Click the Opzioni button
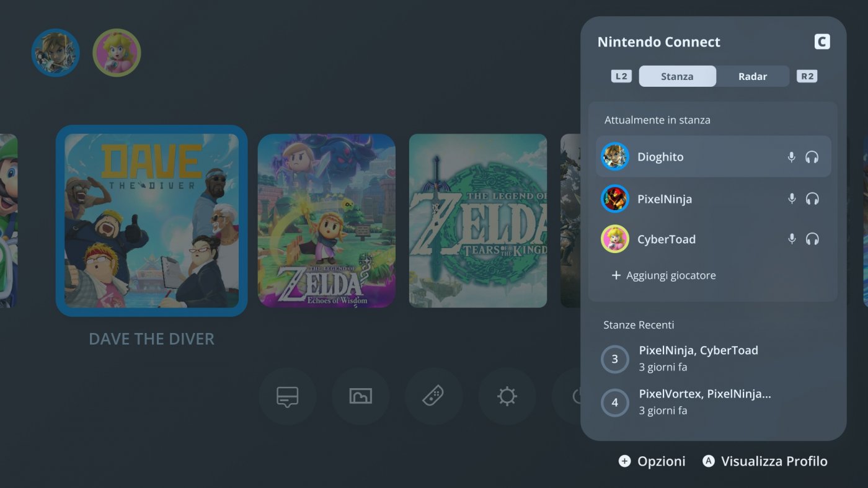This screenshot has width=868, height=488. click(652, 461)
